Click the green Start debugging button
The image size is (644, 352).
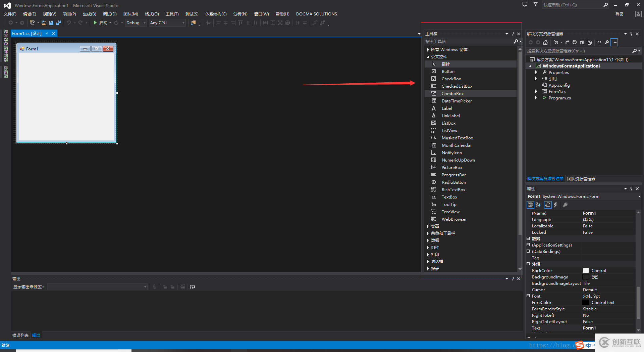[95, 23]
